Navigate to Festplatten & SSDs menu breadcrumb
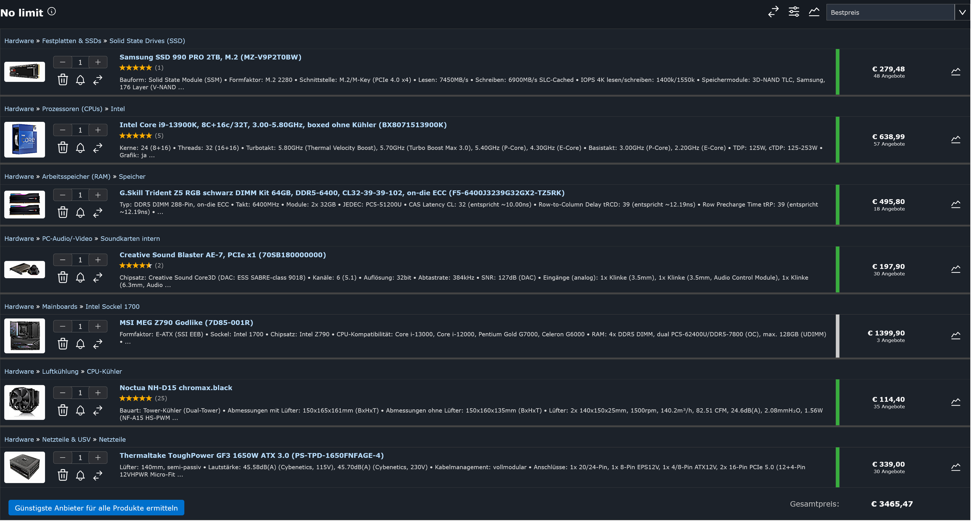This screenshot has height=525, width=980. (71, 40)
